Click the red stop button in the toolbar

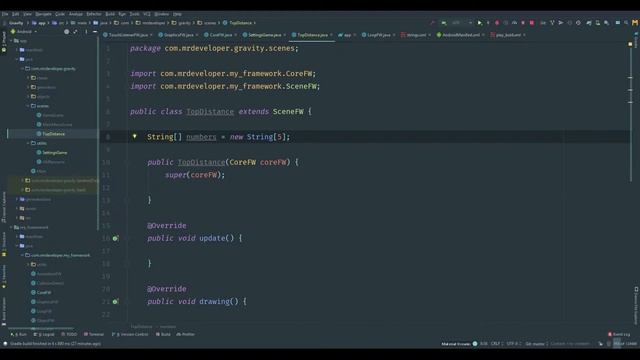(532, 23)
